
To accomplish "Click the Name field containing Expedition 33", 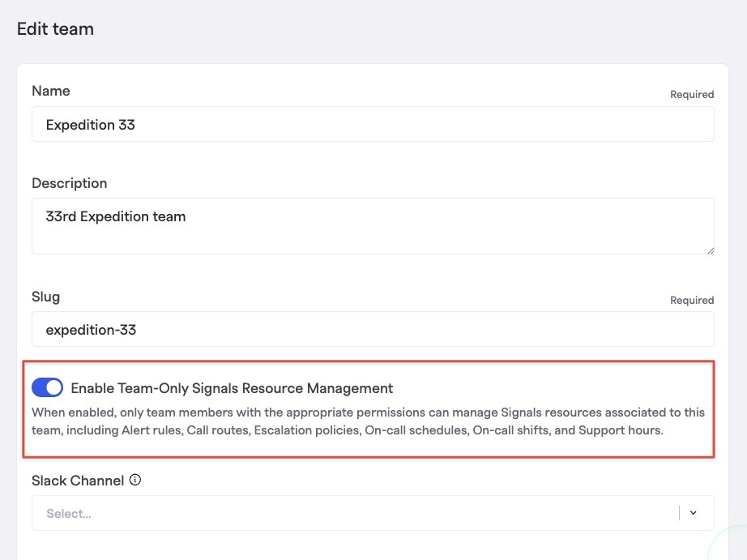I will point(373,124).
